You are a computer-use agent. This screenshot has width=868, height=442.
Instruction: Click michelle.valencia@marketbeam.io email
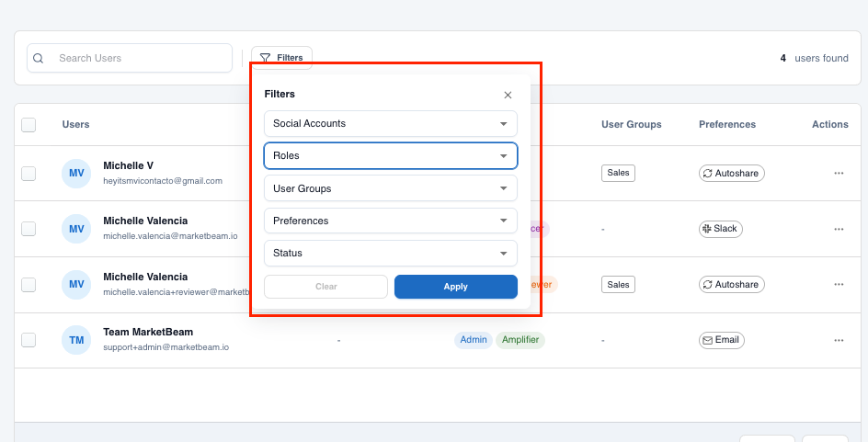pyautogui.click(x=170, y=236)
